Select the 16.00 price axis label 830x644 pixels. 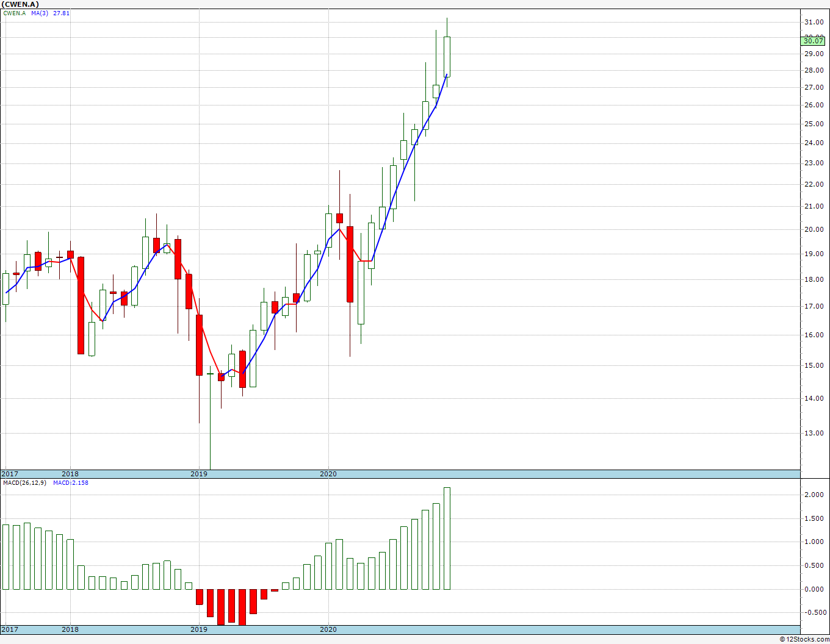point(813,335)
